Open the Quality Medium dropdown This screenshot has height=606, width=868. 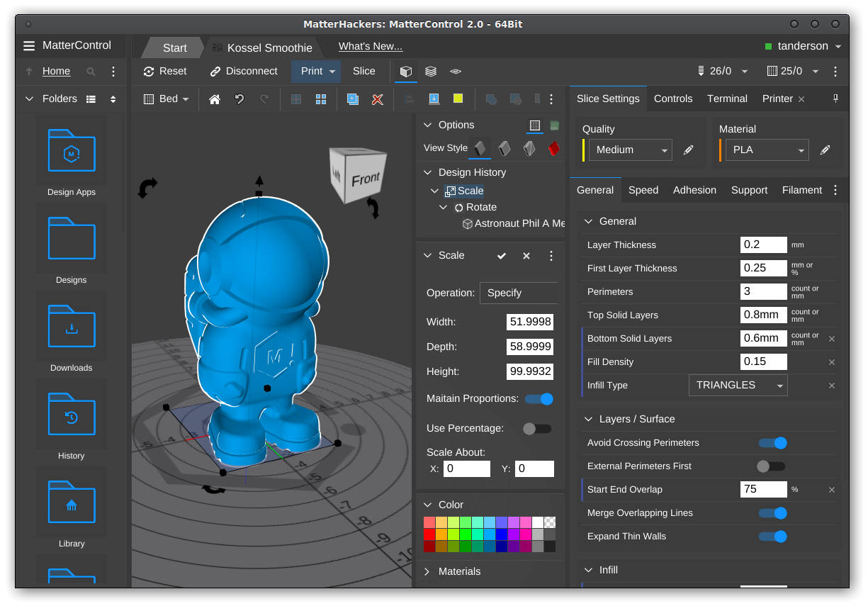point(629,150)
